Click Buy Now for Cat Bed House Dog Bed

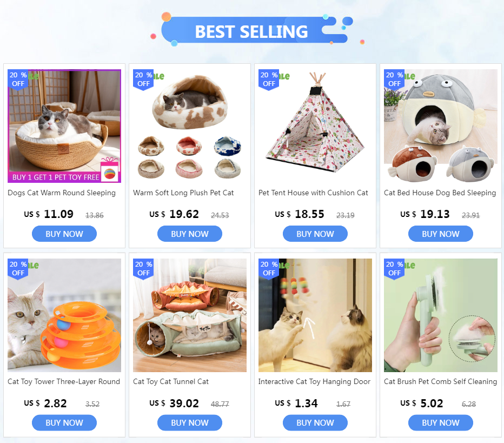coord(440,234)
